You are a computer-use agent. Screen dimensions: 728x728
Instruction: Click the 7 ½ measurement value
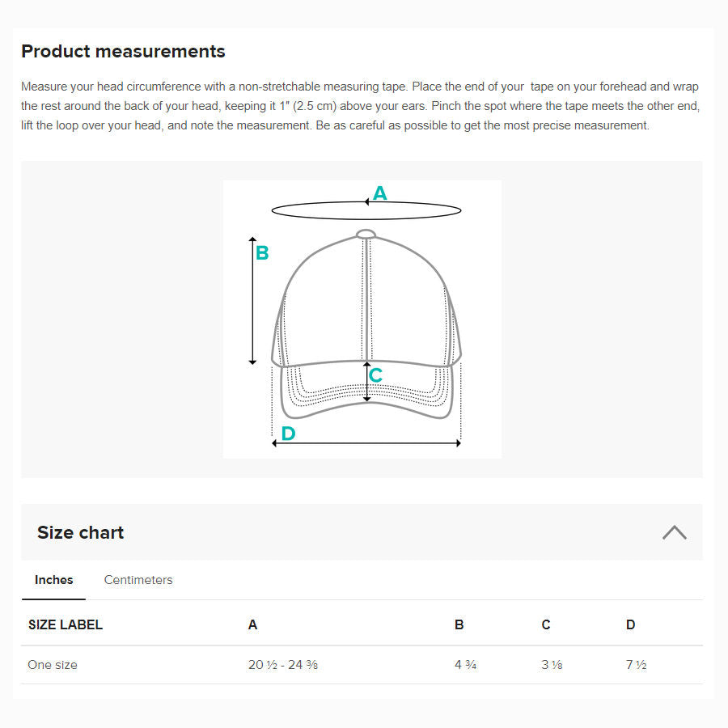[x=636, y=665]
